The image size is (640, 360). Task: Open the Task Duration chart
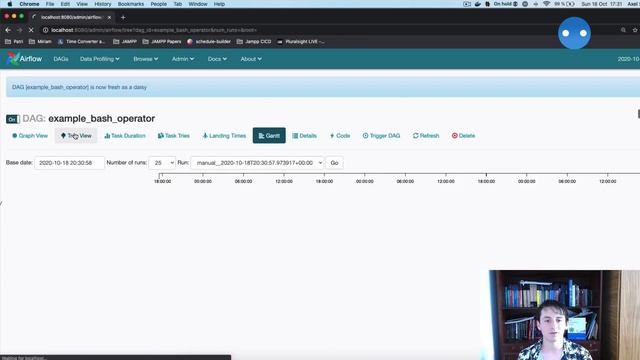coord(124,136)
